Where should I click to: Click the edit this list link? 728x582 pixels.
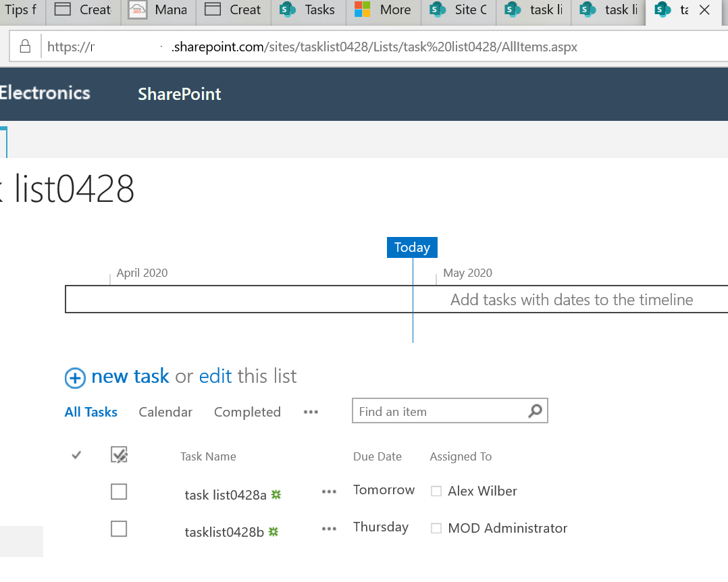215,376
